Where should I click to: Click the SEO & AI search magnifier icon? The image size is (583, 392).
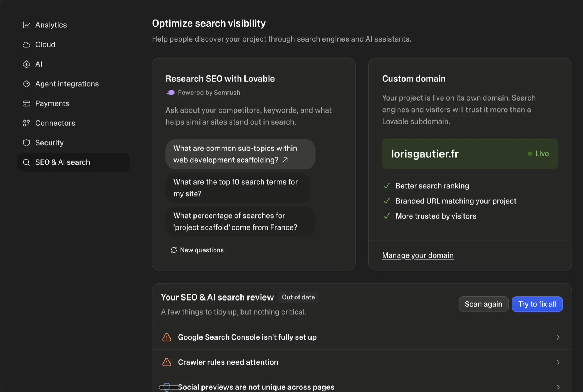pos(26,162)
